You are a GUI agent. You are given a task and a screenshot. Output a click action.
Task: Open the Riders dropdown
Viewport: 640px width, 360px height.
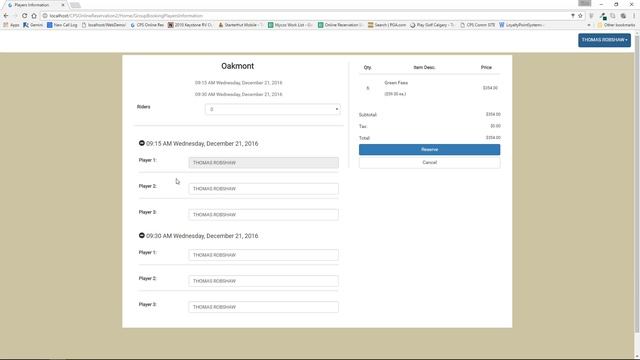[x=272, y=109]
